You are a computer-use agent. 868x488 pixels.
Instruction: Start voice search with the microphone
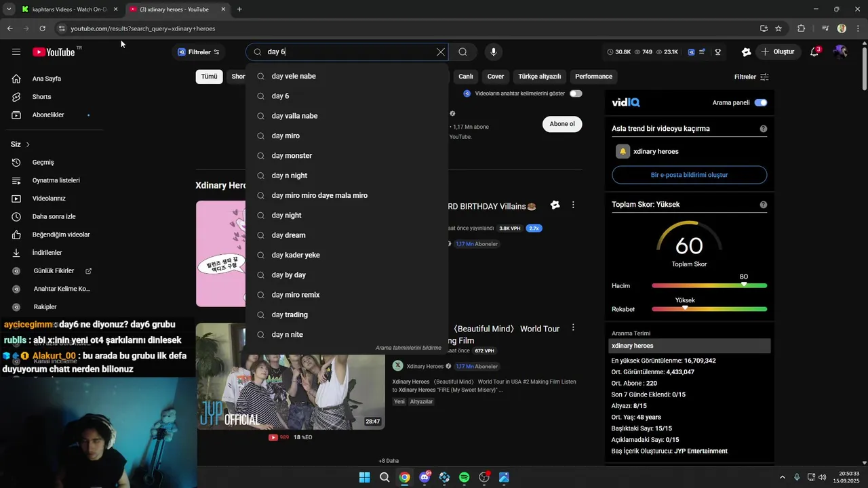494,52
